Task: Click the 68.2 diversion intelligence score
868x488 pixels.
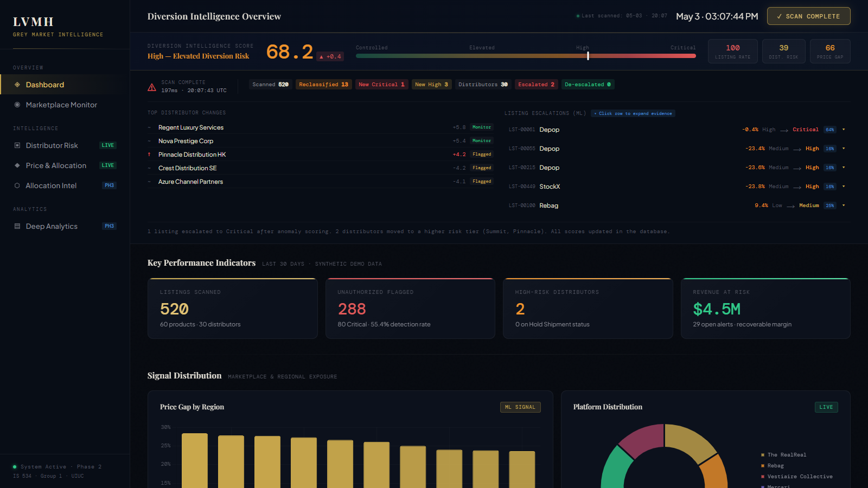Action: tap(290, 52)
